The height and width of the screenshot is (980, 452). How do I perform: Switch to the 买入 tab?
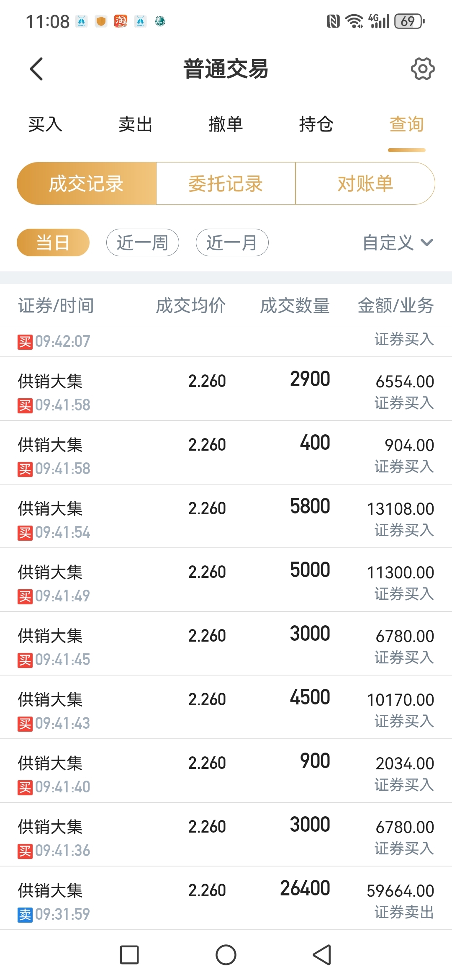click(45, 124)
